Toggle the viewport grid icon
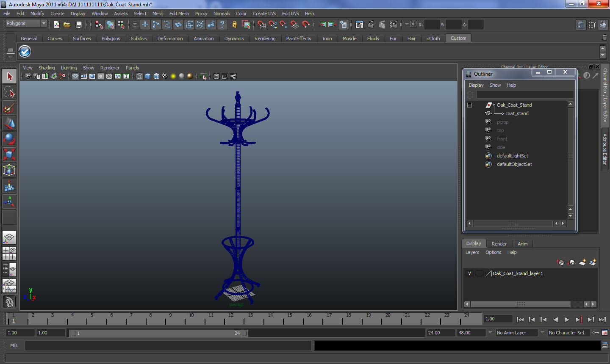This screenshot has height=364, width=610. [75, 76]
